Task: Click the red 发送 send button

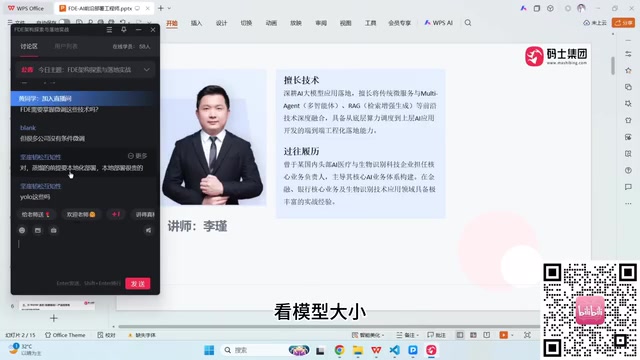Action: click(x=138, y=284)
